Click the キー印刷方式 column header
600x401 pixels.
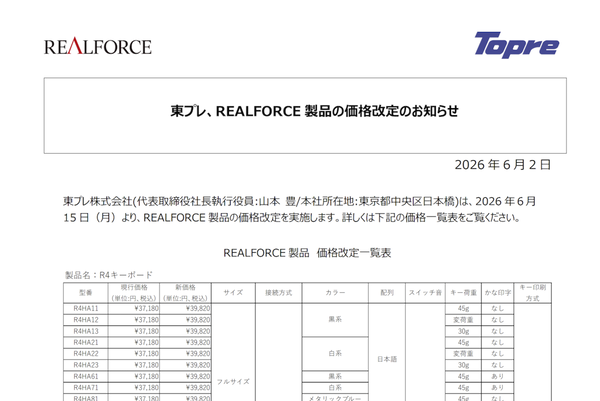(x=533, y=293)
